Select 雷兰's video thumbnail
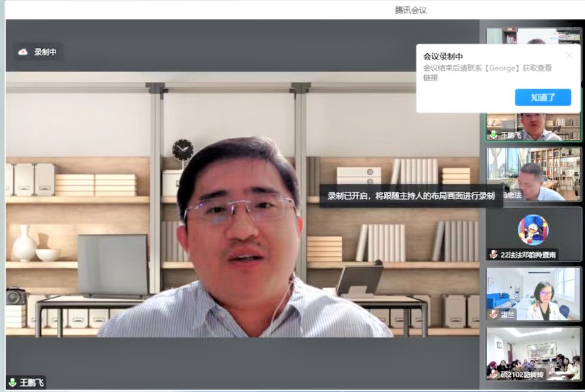This screenshot has height=392, width=585. 533,293
